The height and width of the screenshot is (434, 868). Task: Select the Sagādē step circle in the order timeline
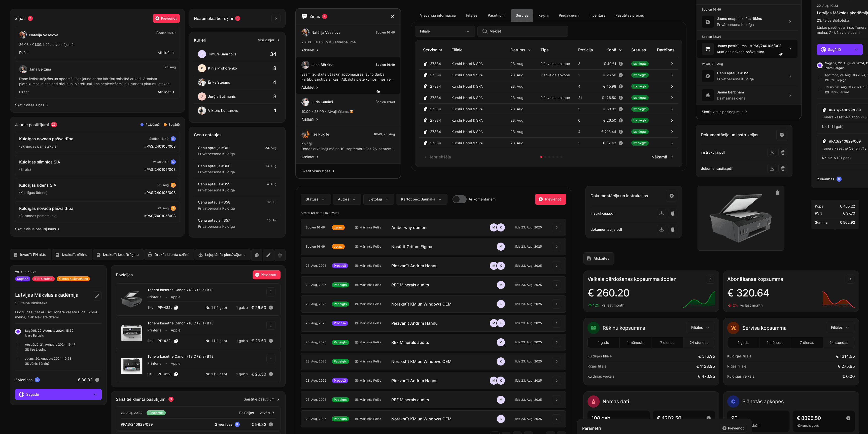tap(18, 331)
